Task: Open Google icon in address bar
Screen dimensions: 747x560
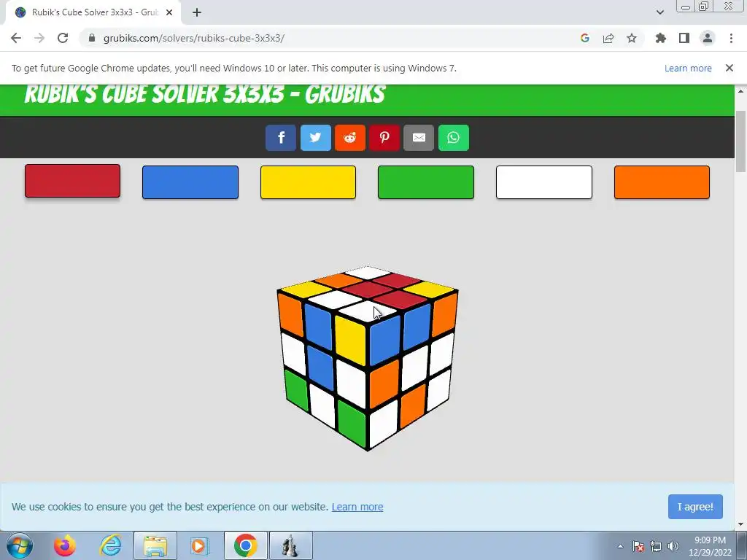Action: tap(585, 38)
